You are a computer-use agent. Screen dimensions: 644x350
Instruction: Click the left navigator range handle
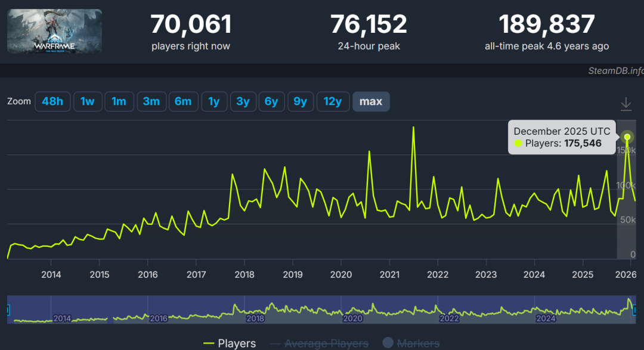(x=8, y=310)
